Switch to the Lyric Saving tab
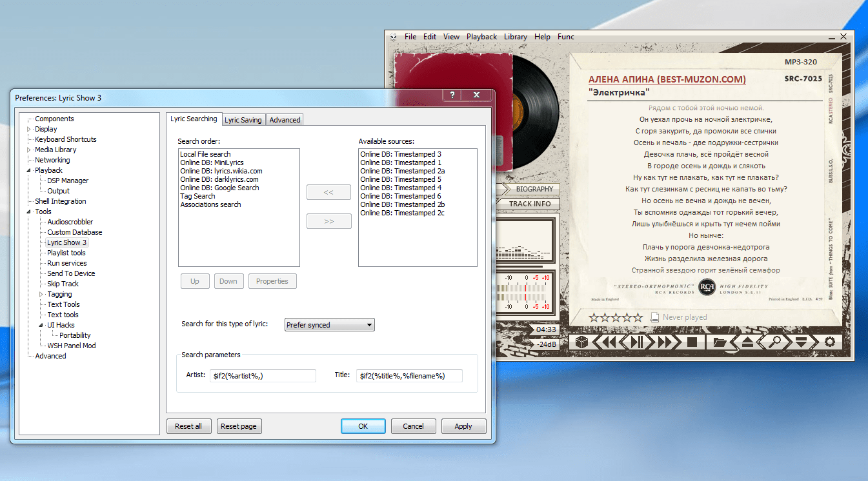The height and width of the screenshot is (481, 868). point(243,120)
